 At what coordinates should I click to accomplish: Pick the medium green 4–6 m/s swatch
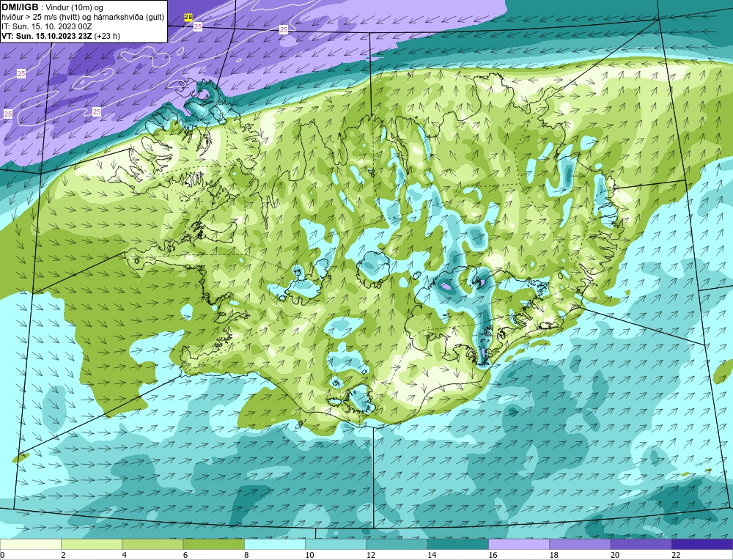pyautogui.click(x=153, y=544)
